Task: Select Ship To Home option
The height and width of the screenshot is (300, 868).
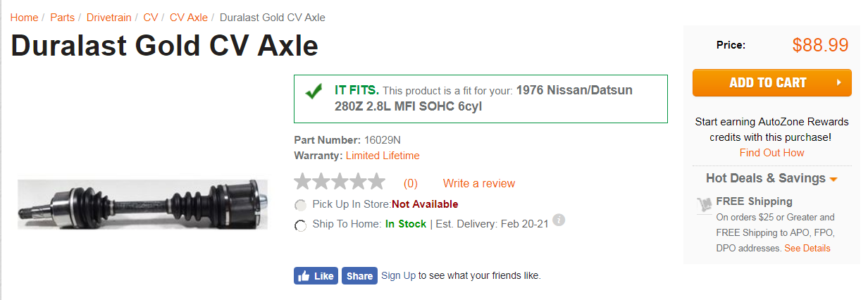Action: pos(301,225)
